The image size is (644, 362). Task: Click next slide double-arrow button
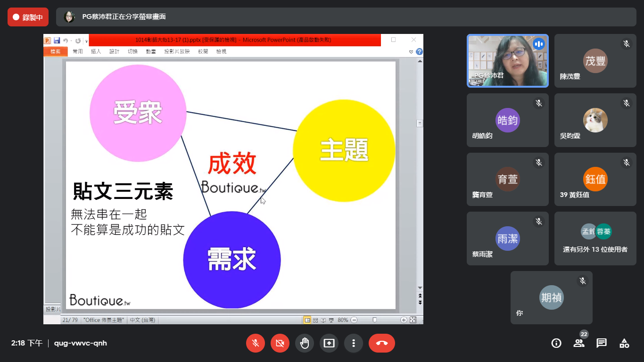[420, 302]
